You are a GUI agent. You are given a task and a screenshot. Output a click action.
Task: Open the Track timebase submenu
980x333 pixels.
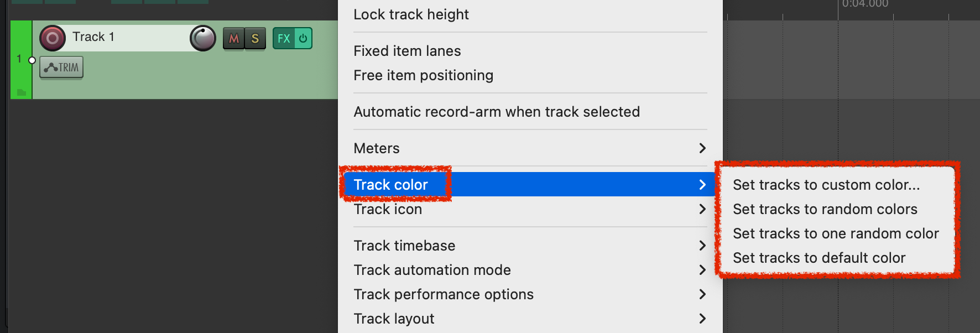click(x=529, y=246)
